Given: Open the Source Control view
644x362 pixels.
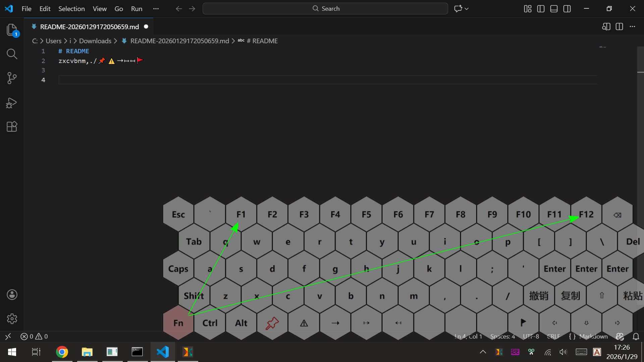Looking at the screenshot, I should pyautogui.click(x=12, y=78).
